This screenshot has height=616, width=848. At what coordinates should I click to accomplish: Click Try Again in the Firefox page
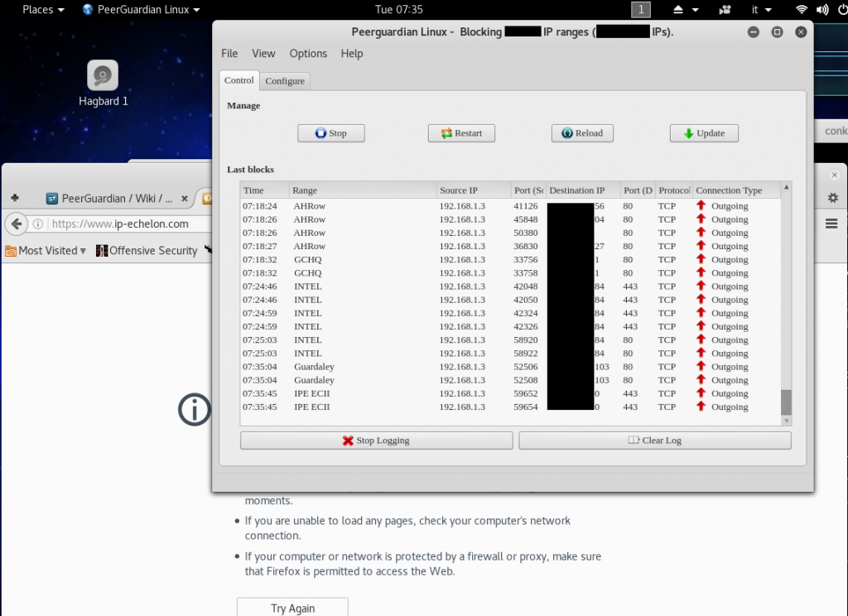point(292,608)
